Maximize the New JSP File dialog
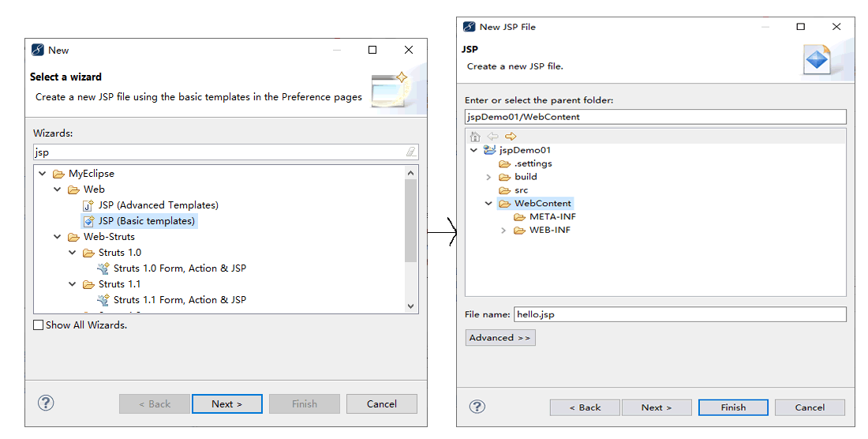Viewport: 868px width, 439px height. tap(800, 27)
